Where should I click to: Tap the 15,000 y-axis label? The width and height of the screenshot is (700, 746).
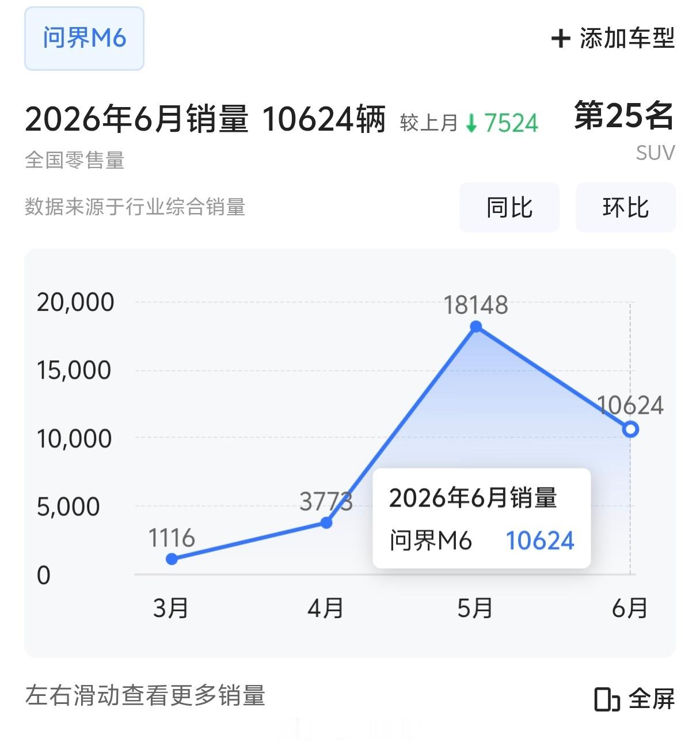tap(74, 370)
